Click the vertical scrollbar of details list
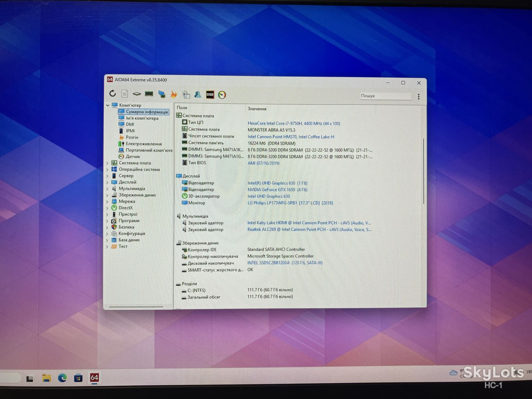 click(x=423, y=171)
